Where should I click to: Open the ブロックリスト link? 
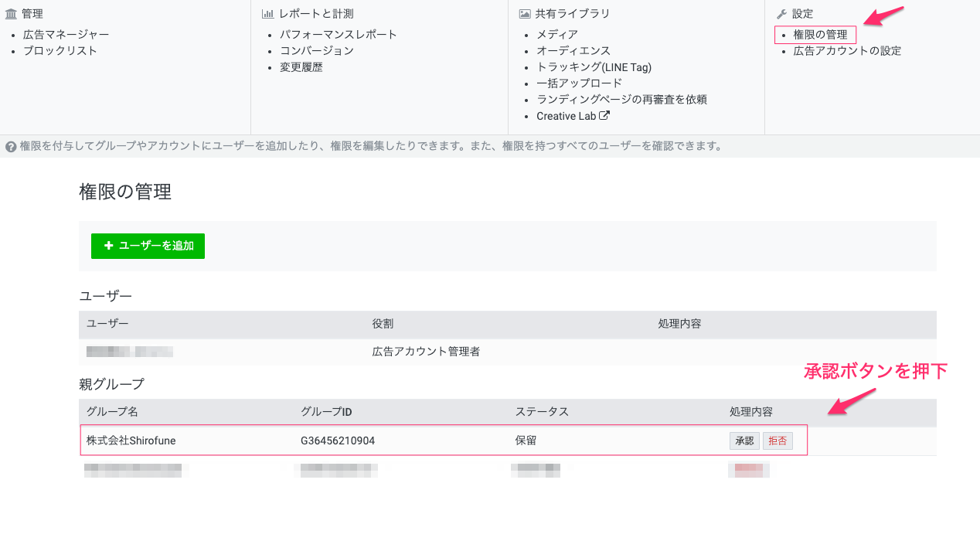tap(60, 51)
